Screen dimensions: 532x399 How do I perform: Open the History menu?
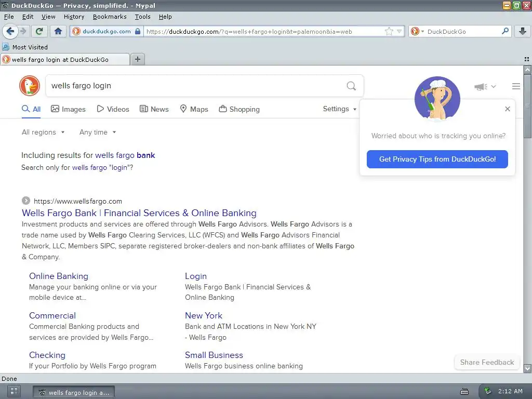(74, 17)
